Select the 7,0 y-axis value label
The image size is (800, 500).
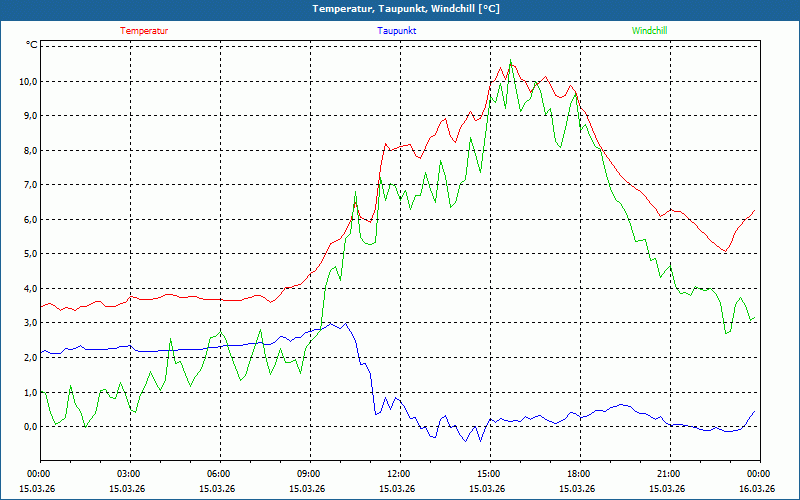point(28,185)
